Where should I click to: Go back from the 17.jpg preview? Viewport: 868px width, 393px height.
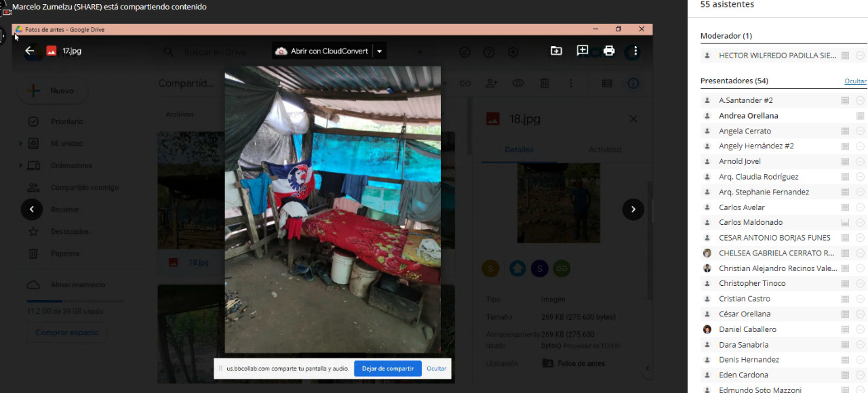point(29,51)
